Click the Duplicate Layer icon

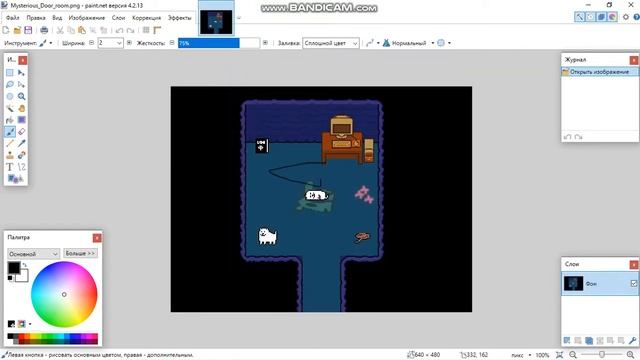[589, 340]
